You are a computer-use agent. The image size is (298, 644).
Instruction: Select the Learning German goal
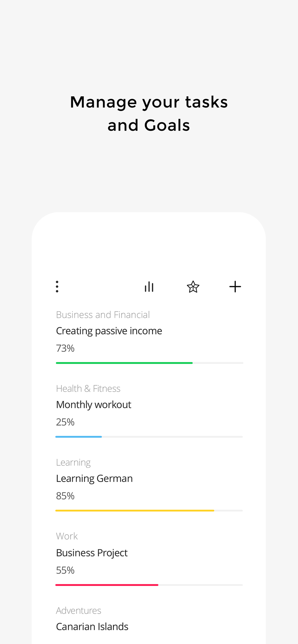pos(94,478)
